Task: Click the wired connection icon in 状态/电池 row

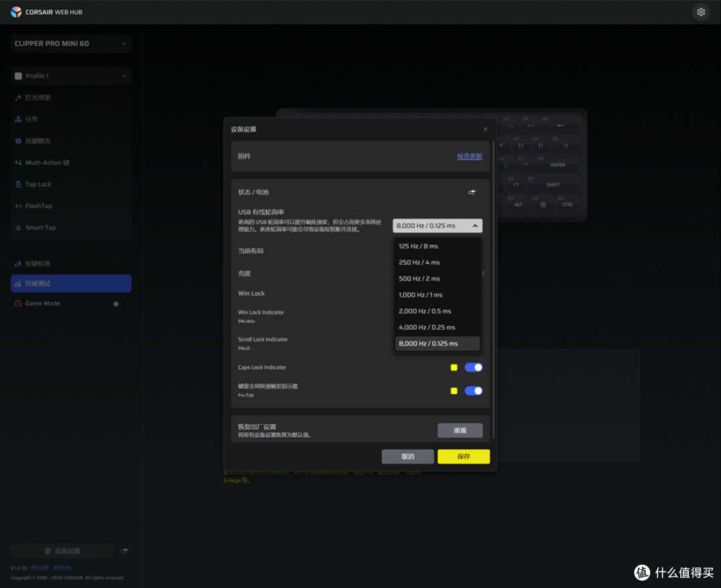Action: [x=472, y=192]
